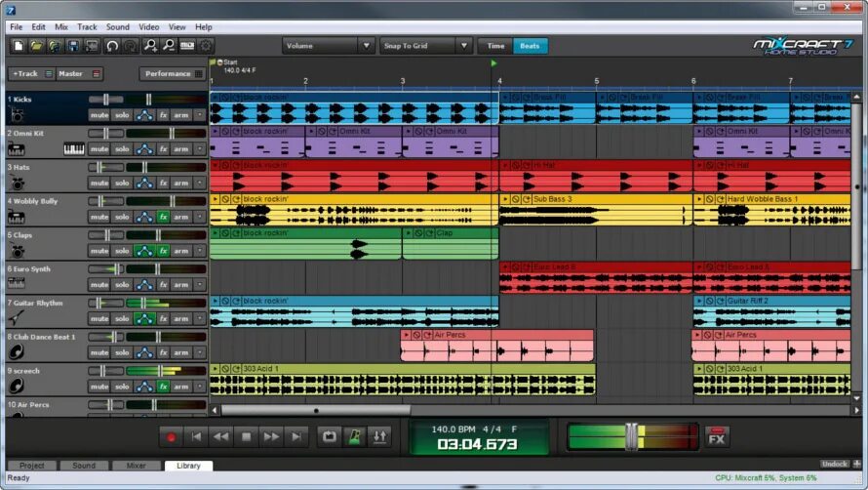Open fx for the Claps track
The image size is (868, 490).
pyautogui.click(x=163, y=251)
